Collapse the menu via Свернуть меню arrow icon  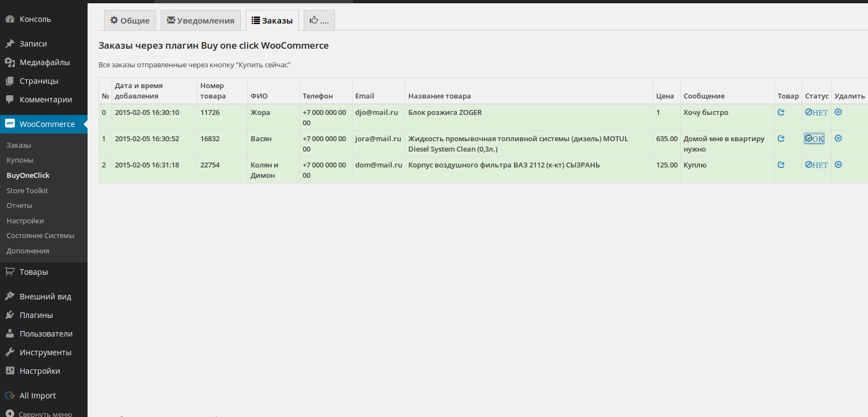10,414
